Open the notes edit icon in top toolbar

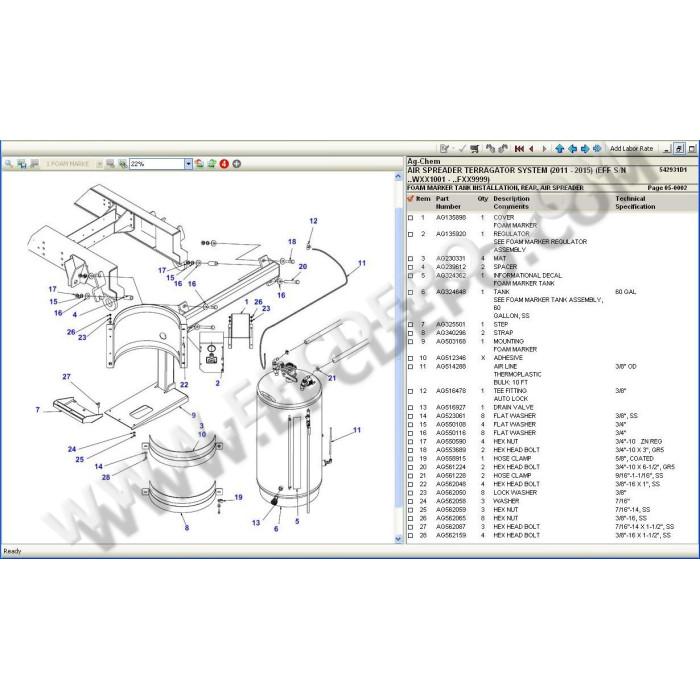tap(444, 149)
